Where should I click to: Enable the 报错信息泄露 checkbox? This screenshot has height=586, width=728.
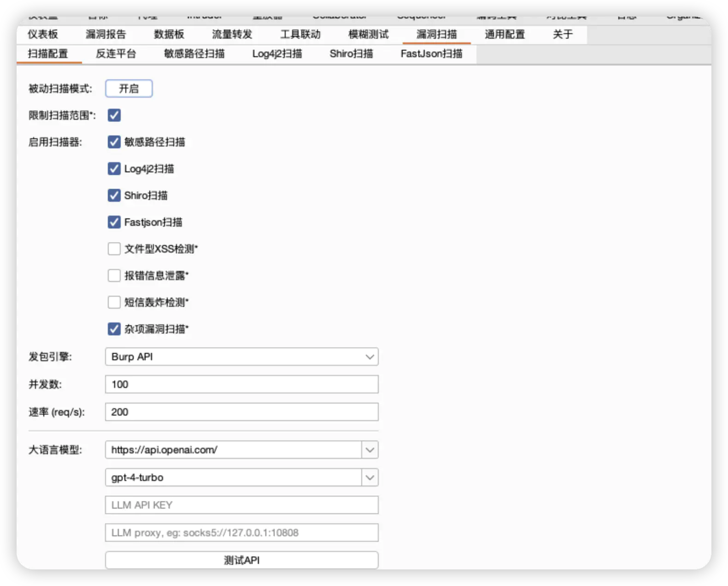(114, 275)
